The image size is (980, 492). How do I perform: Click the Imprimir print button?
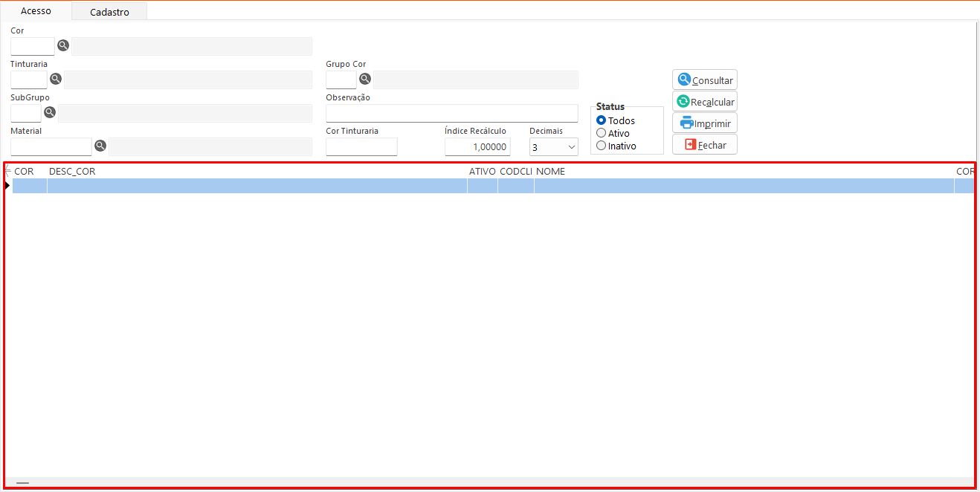(705, 123)
